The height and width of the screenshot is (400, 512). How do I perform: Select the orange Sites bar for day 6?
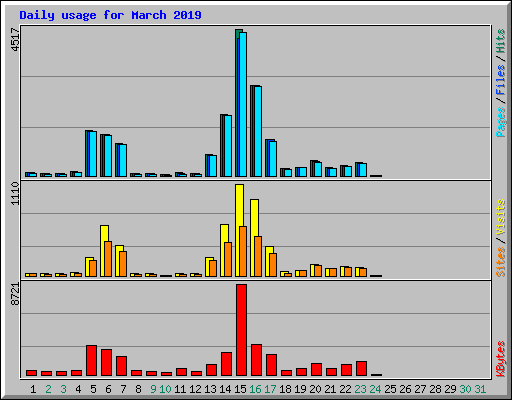tap(108, 259)
